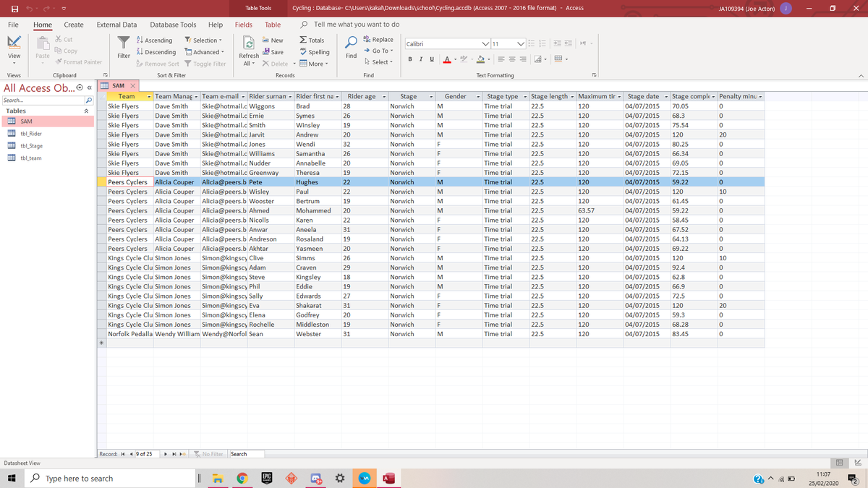Click the record Search box at bottom
Image resolution: width=868 pixels, height=488 pixels.
coord(246,454)
